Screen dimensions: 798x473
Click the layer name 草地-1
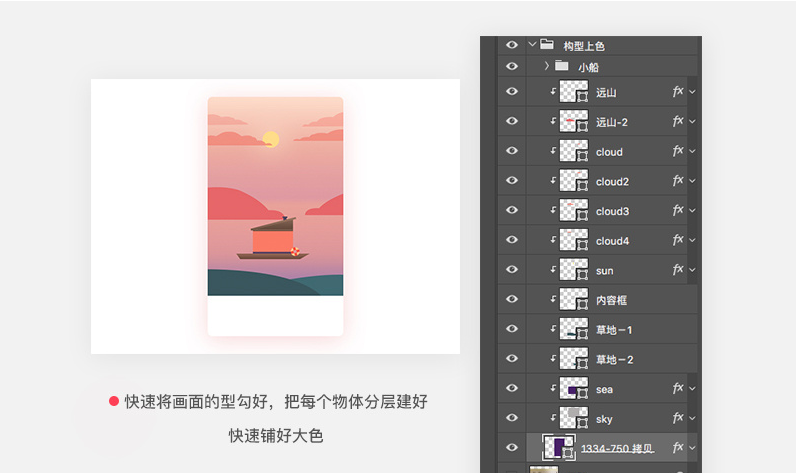pyautogui.click(x=614, y=330)
